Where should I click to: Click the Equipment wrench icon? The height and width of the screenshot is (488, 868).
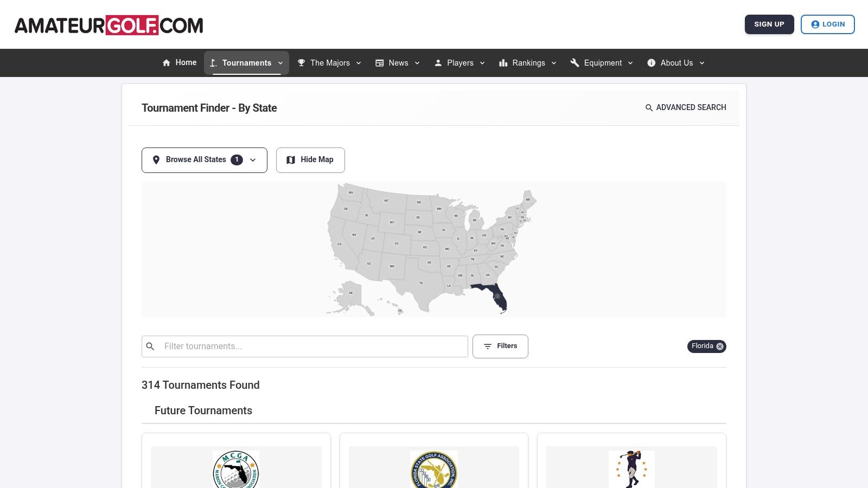[x=575, y=63]
